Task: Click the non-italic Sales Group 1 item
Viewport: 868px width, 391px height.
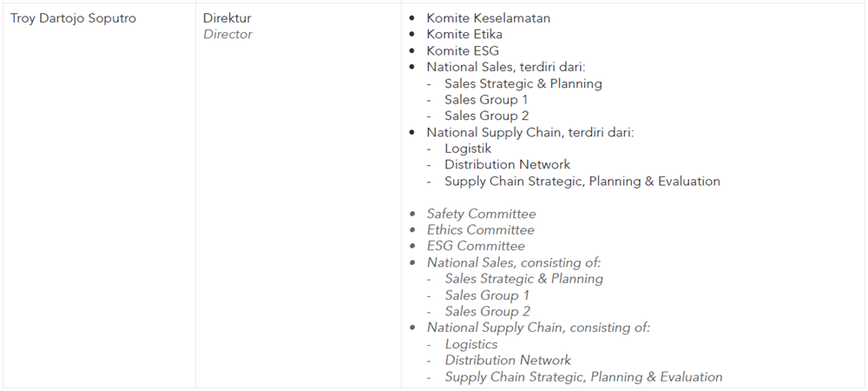Action: 487,100
